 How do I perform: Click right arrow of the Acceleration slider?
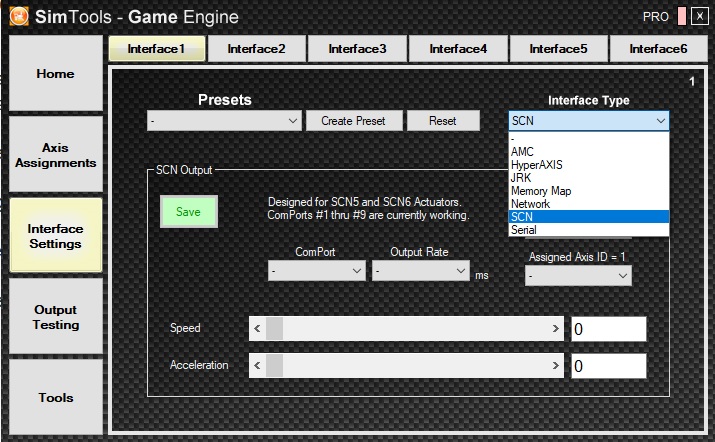557,366
